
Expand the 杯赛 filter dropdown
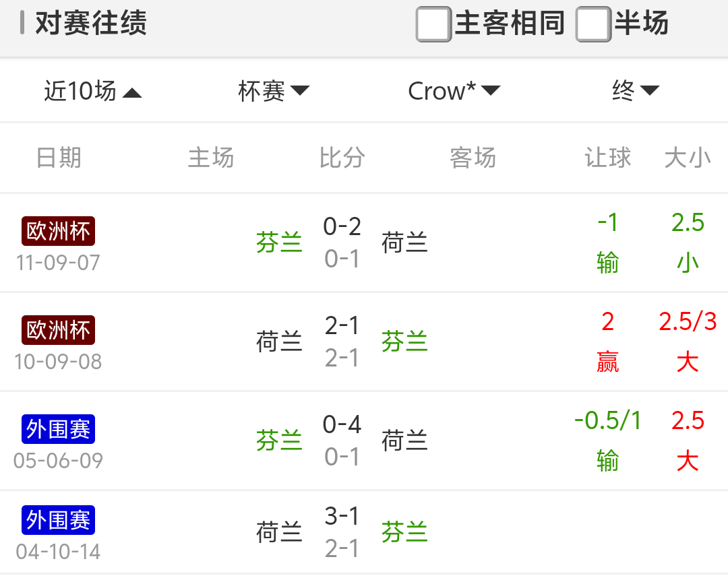(x=273, y=91)
